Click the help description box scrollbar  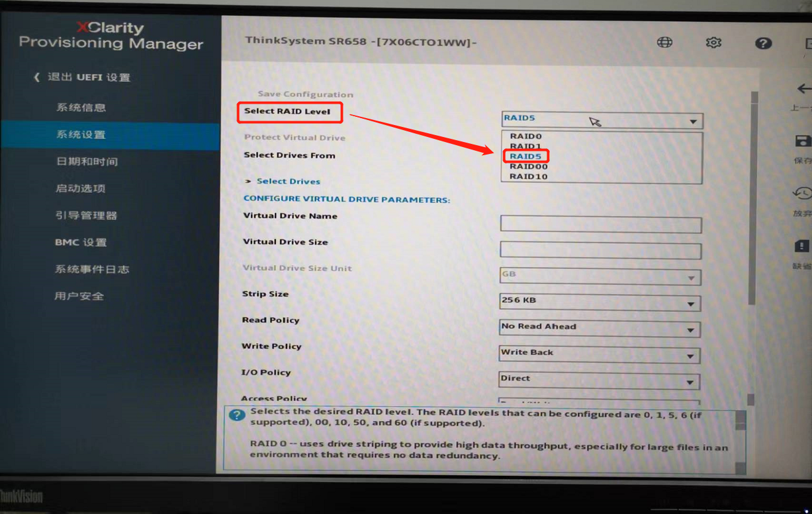point(740,442)
